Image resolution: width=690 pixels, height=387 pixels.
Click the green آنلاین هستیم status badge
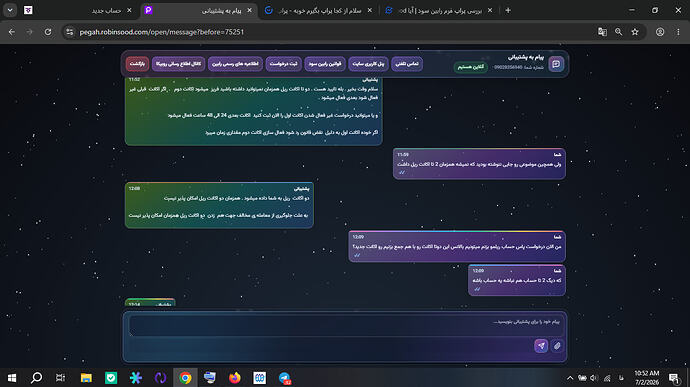tap(470, 67)
